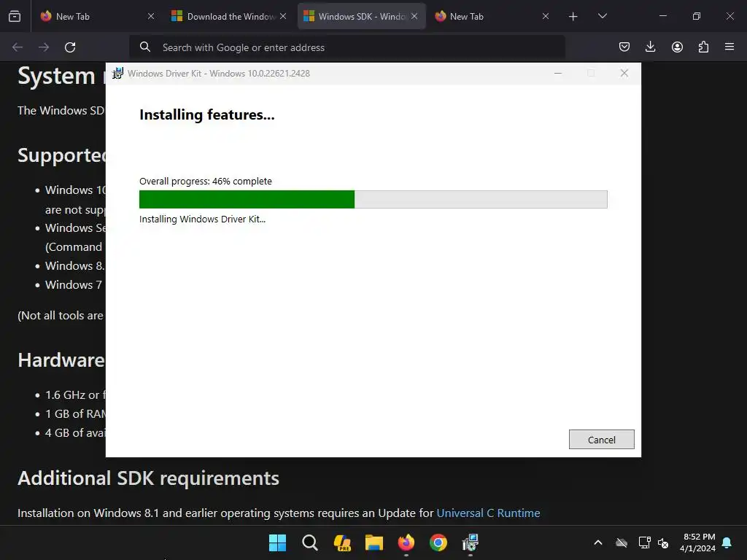Screen dimensions: 747x560
Task: Show hidden system tray icons
Action: [x=598, y=542]
